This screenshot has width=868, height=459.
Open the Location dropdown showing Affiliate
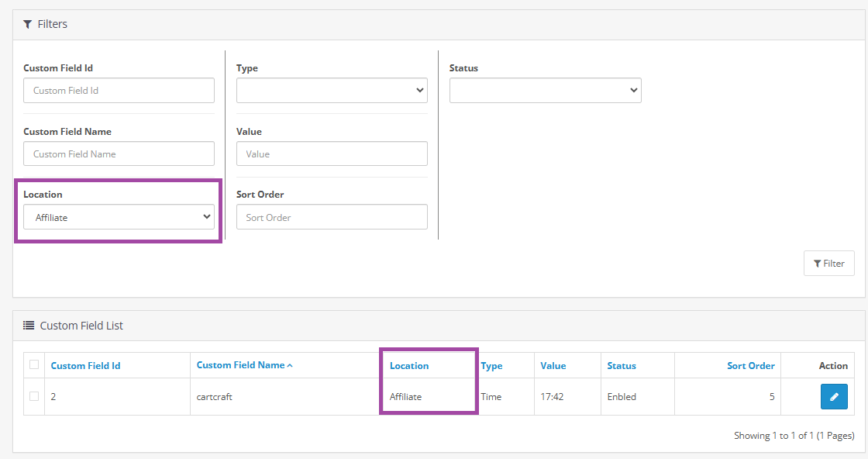(119, 217)
